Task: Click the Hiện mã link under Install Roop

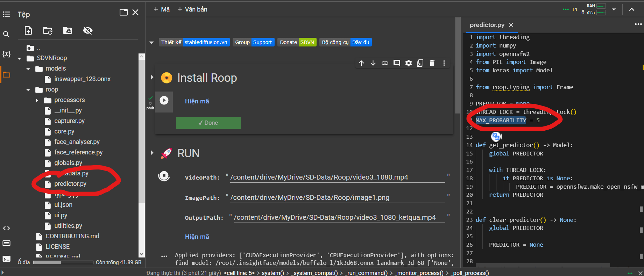Action: [197, 101]
